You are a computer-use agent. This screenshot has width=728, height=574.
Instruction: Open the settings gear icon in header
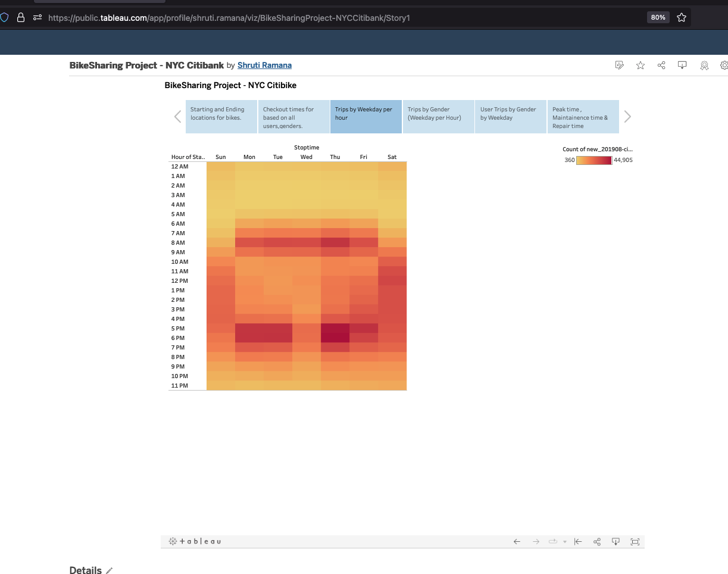(x=724, y=65)
